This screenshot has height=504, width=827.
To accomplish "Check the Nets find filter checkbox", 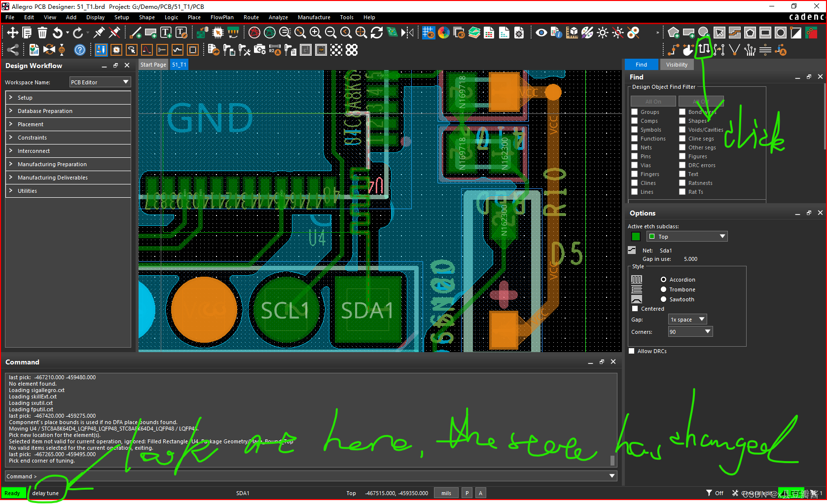I will coord(635,147).
